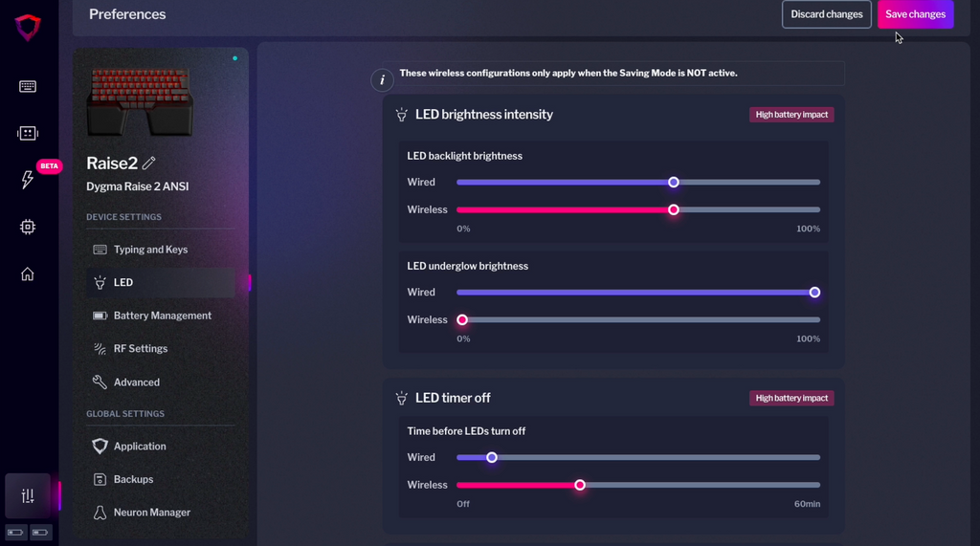Click the Dygma logo in the sidebar
This screenshot has height=546, width=980.
pos(28,27)
